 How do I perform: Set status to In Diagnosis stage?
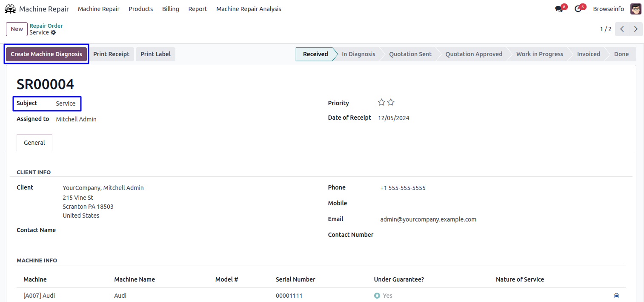(x=358, y=54)
